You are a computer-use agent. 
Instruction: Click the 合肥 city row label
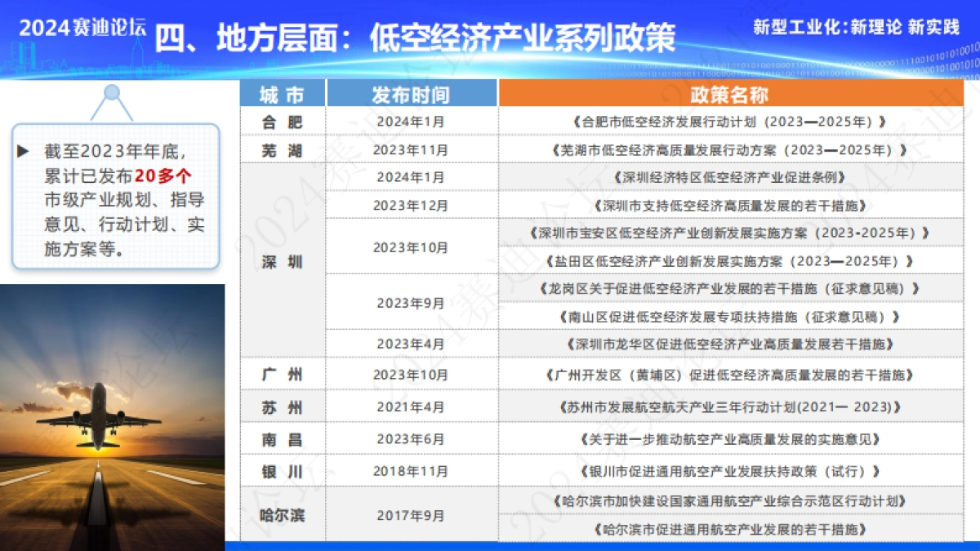[x=283, y=120]
